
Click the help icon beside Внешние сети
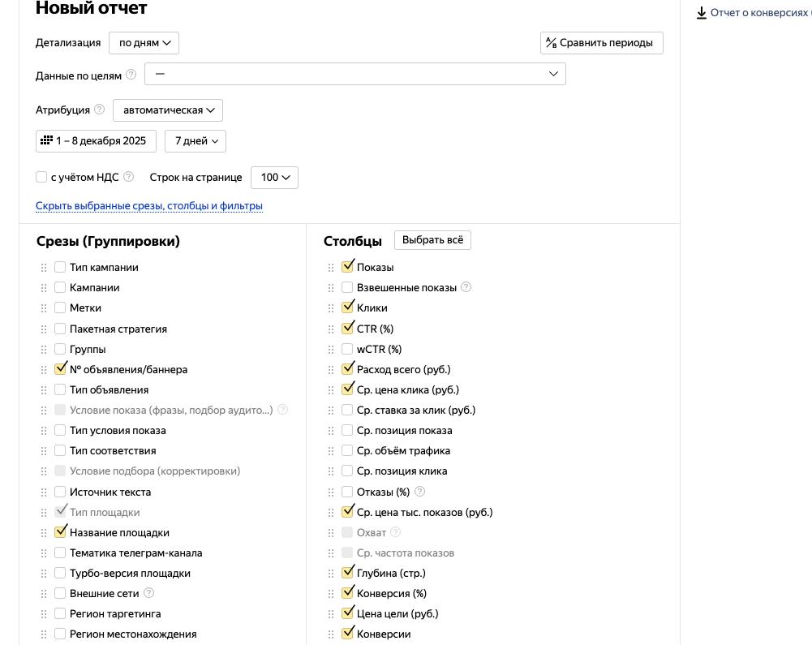tap(148, 593)
